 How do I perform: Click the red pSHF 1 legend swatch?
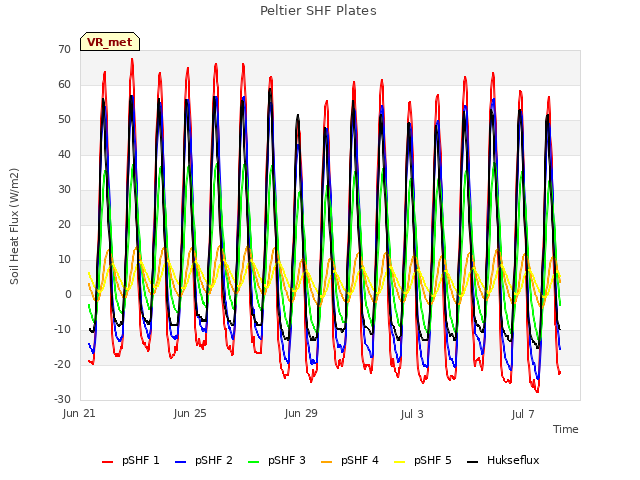point(107,462)
